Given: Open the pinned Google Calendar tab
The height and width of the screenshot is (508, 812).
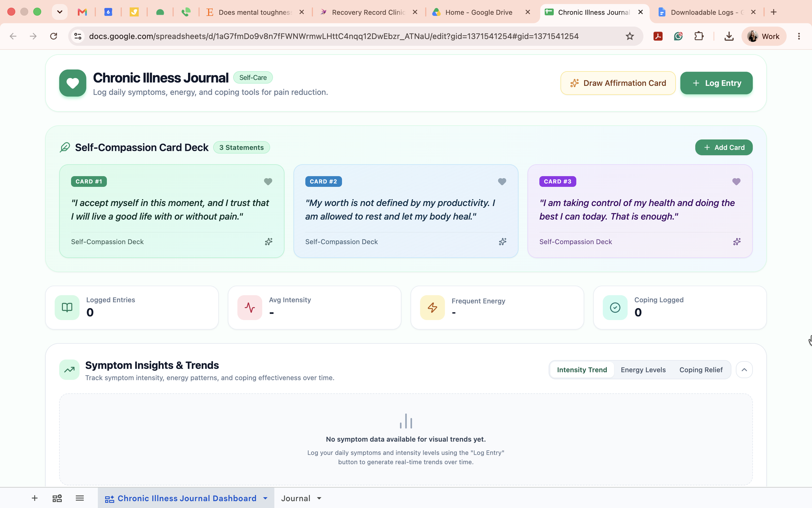Looking at the screenshot, I should 108,12.
